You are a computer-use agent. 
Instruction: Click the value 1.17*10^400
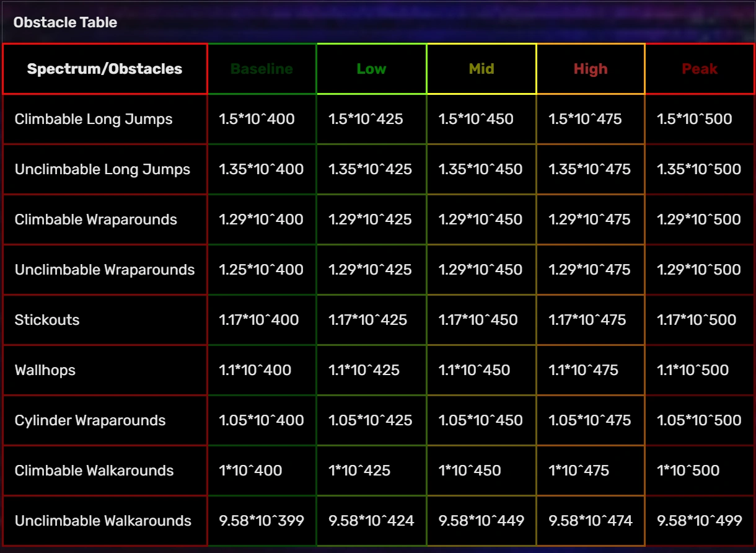(258, 320)
